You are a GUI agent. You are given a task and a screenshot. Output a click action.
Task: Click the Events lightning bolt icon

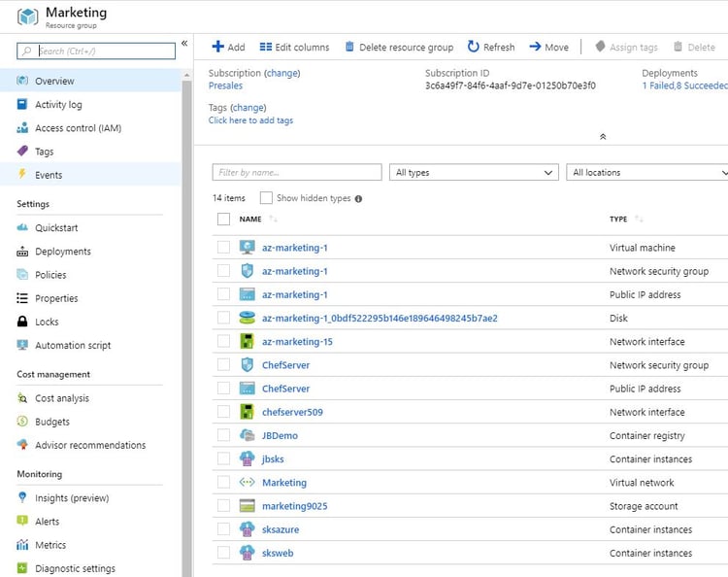[21, 174]
